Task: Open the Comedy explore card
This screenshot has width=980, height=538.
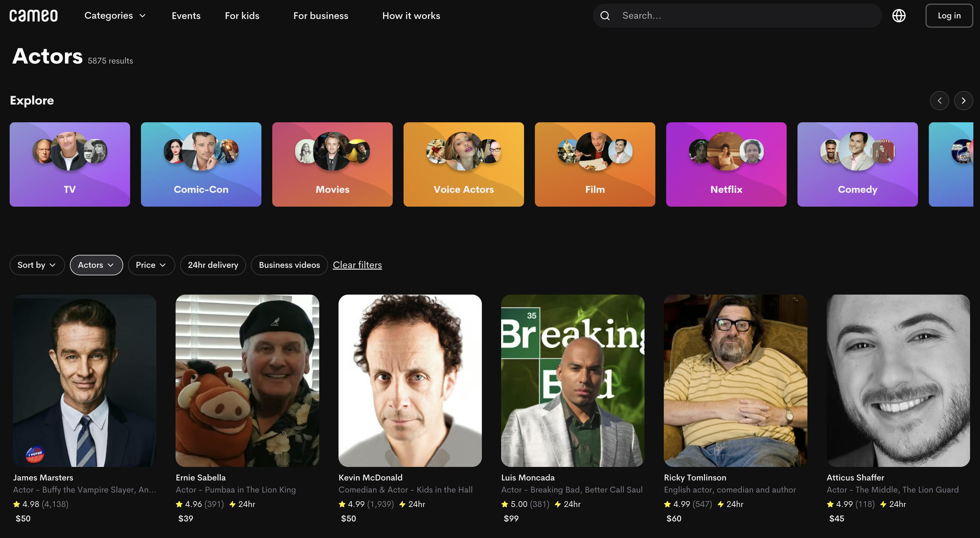Action: point(857,164)
